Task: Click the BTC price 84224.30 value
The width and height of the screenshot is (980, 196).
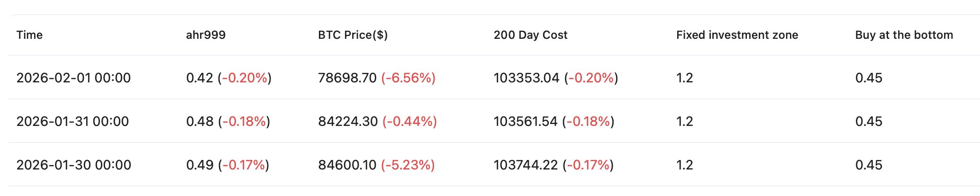Action: pyautogui.click(x=348, y=121)
